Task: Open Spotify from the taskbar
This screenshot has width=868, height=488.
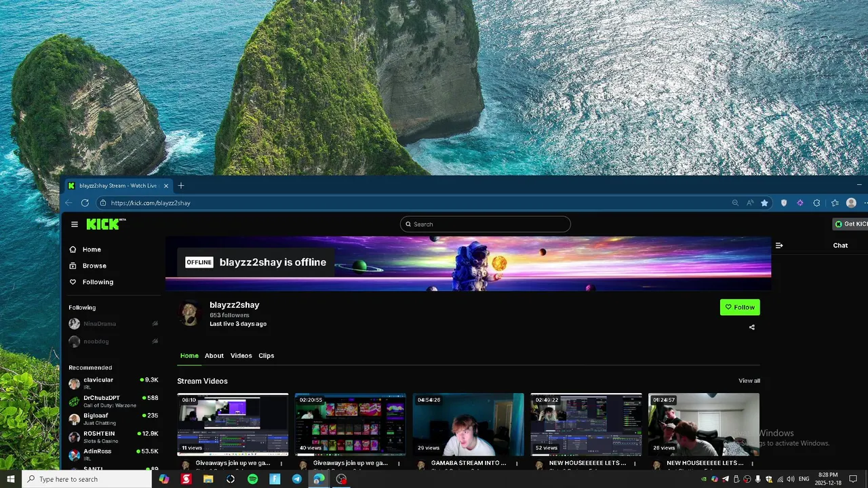Action: tap(252, 479)
